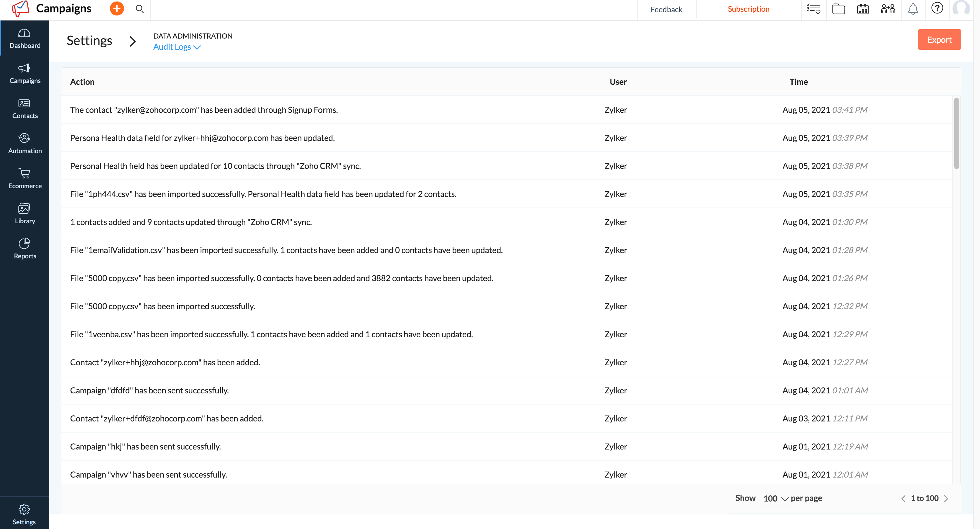980x529 pixels.
Task: Open the calendar icon in the top bar
Action: [x=863, y=9]
